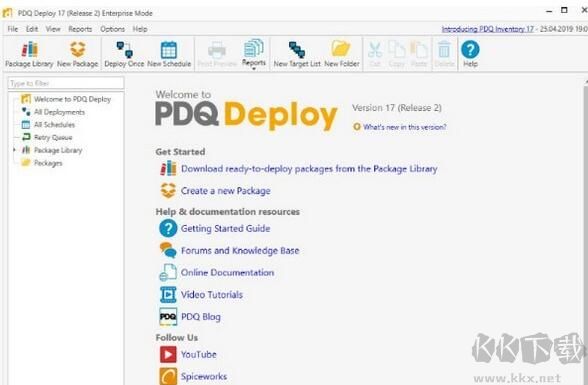The width and height of the screenshot is (588, 385).
Task: Minimize the PDQ Deploy window
Action: click(x=549, y=11)
